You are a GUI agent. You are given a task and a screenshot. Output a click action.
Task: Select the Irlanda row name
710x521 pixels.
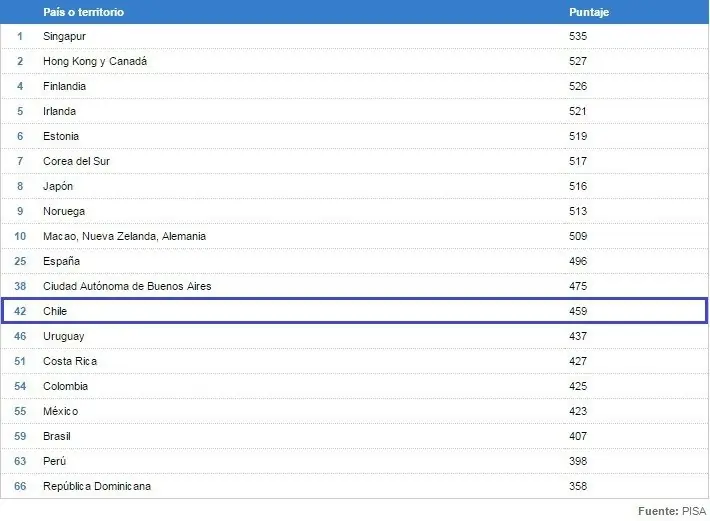59,111
